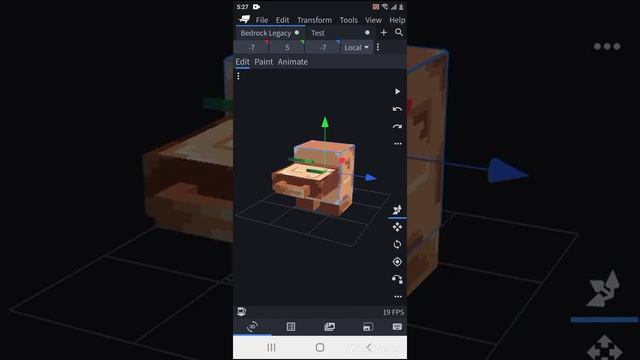Image resolution: width=640 pixels, height=360 pixels.
Task: Select the Rotate tool
Action: [x=397, y=244]
